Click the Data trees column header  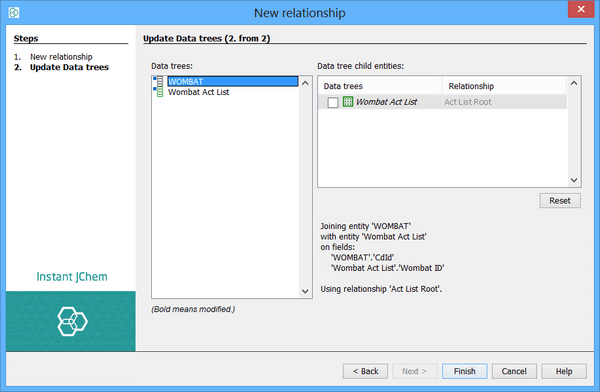(x=380, y=86)
